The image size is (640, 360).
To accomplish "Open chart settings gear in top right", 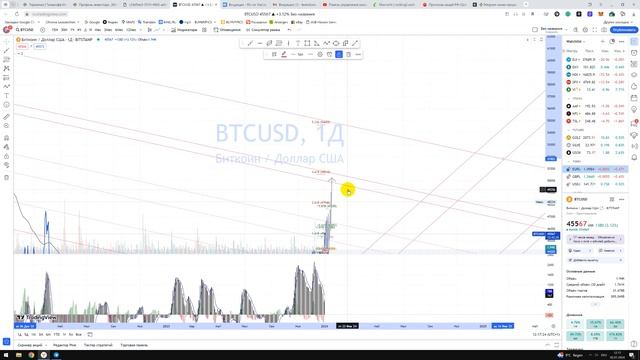I will tap(585, 30).
